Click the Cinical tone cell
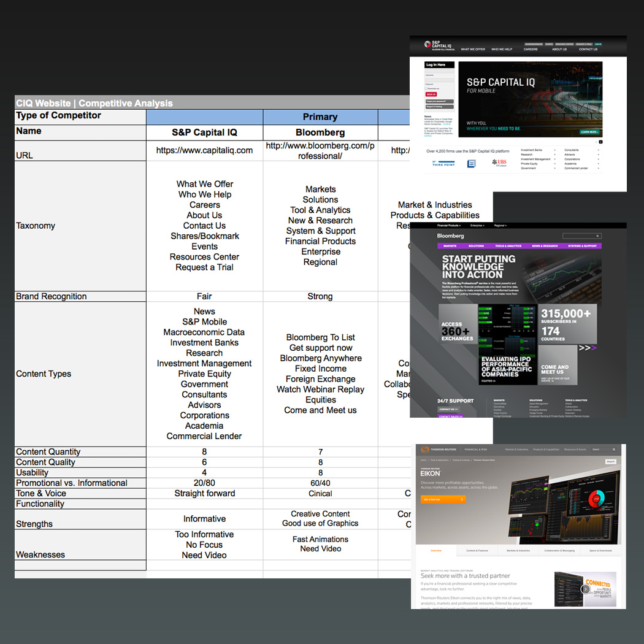This screenshot has height=644, width=644. (x=320, y=493)
